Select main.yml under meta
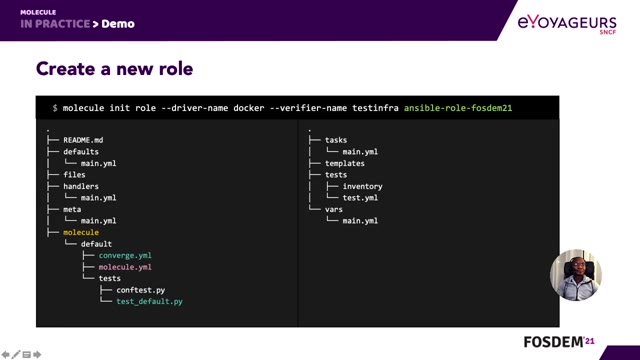640x360 pixels. pos(98,221)
